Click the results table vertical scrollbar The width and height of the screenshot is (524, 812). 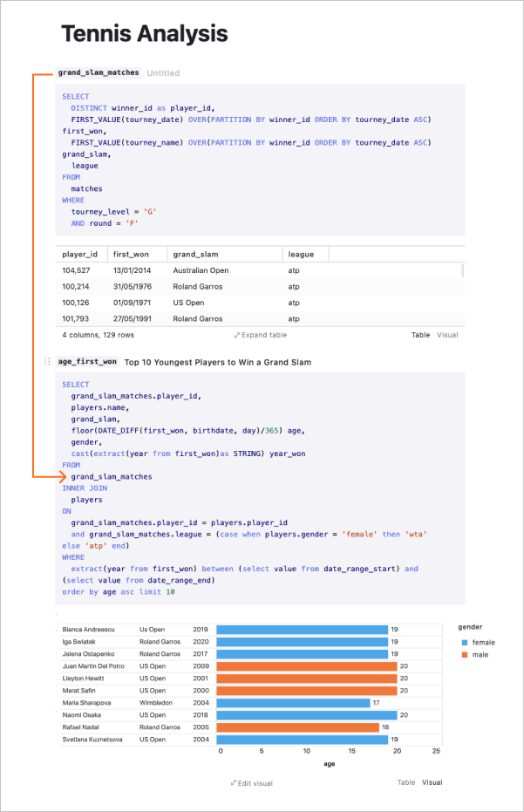point(462,270)
